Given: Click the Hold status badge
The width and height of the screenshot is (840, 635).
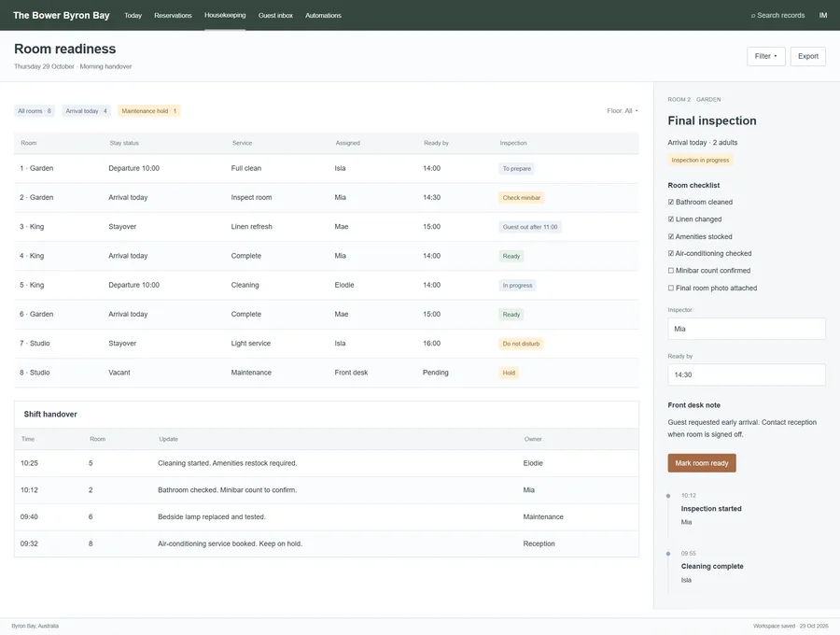Looking at the screenshot, I should [509, 373].
